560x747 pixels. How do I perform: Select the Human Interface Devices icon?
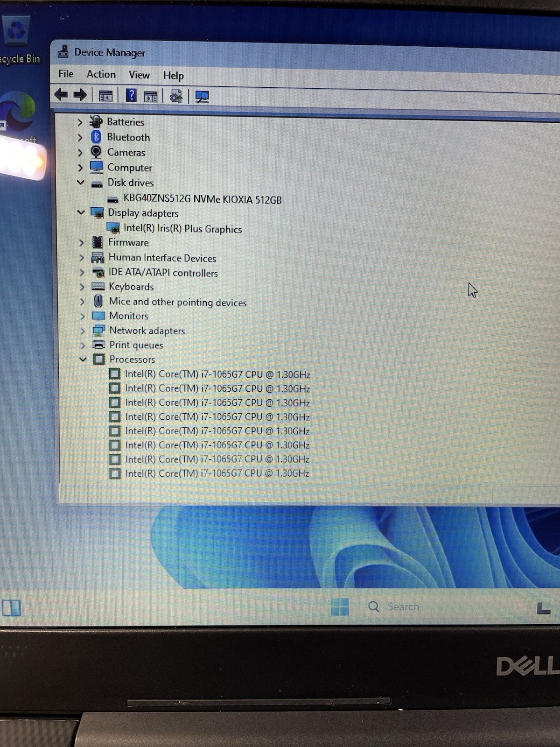point(98,257)
